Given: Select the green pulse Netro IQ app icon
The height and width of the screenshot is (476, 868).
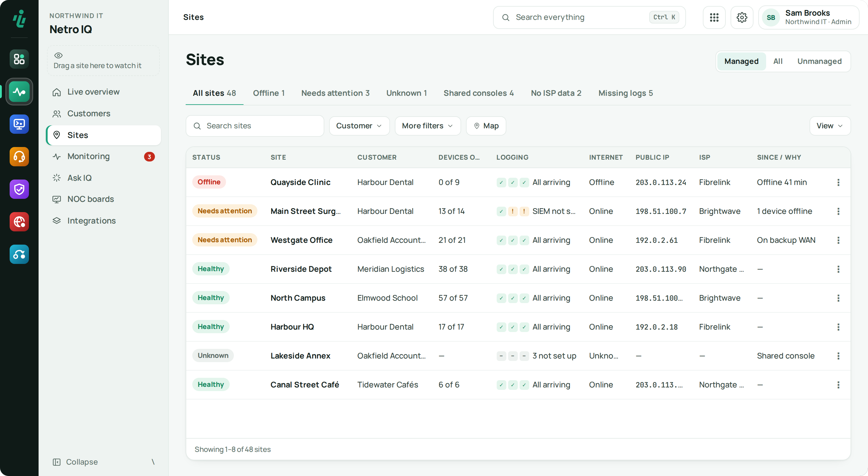Looking at the screenshot, I should (x=19, y=92).
